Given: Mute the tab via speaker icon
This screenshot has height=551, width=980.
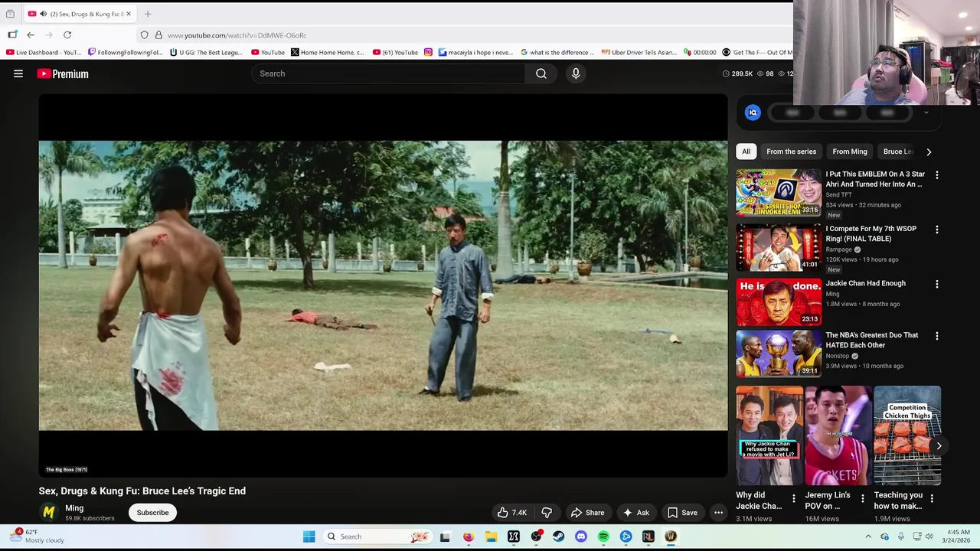Looking at the screenshot, I should coord(43,14).
